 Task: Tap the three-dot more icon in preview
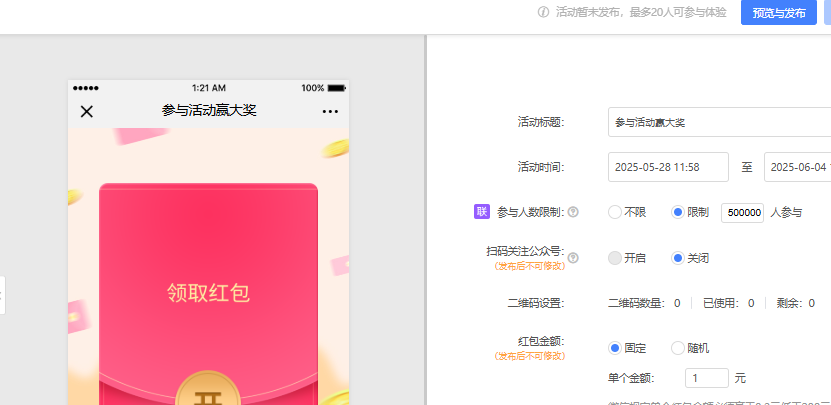coord(330,111)
